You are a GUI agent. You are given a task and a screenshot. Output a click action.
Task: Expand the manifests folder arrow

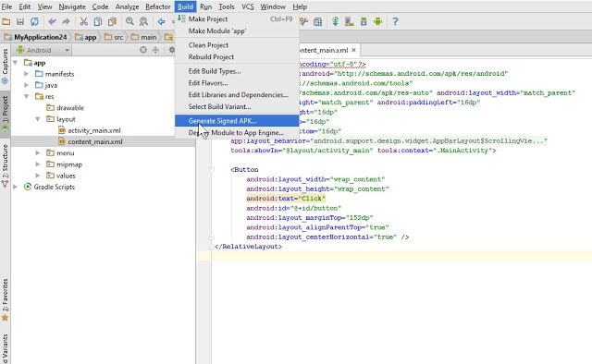tap(27, 74)
